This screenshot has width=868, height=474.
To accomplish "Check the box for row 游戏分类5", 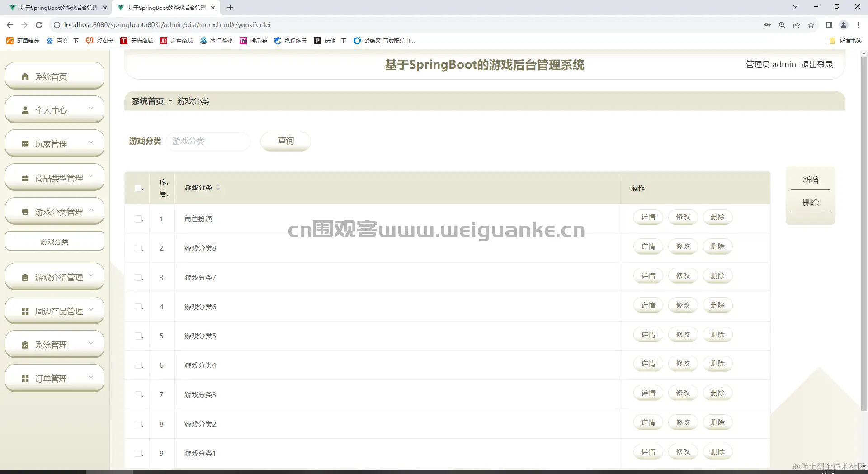I will pos(138,336).
